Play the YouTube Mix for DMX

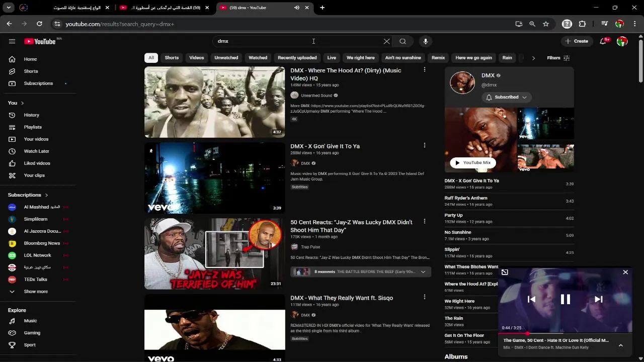coord(472,162)
